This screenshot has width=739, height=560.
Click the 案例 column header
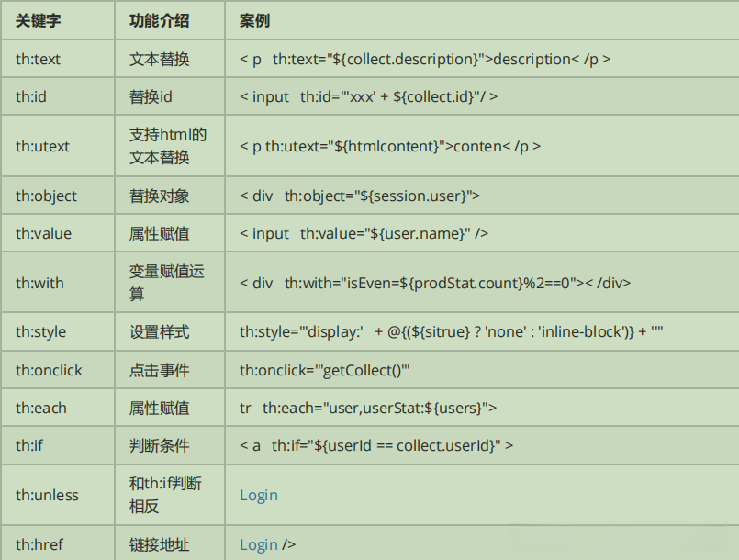point(254,20)
